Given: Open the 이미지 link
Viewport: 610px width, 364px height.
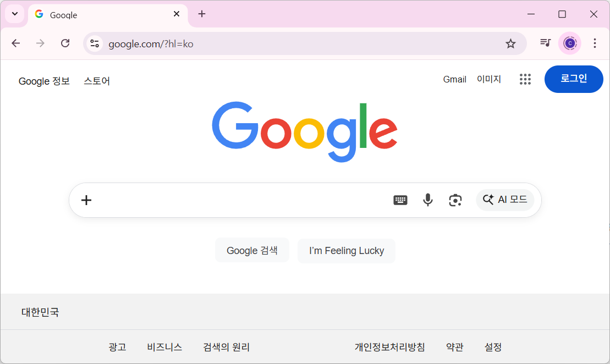Looking at the screenshot, I should tap(488, 79).
